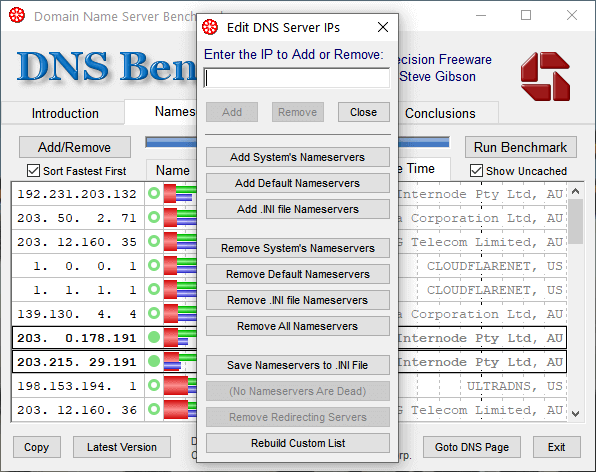The width and height of the screenshot is (596, 472).
Task: Maximize the DNS Benchmark window
Action: coord(526,15)
